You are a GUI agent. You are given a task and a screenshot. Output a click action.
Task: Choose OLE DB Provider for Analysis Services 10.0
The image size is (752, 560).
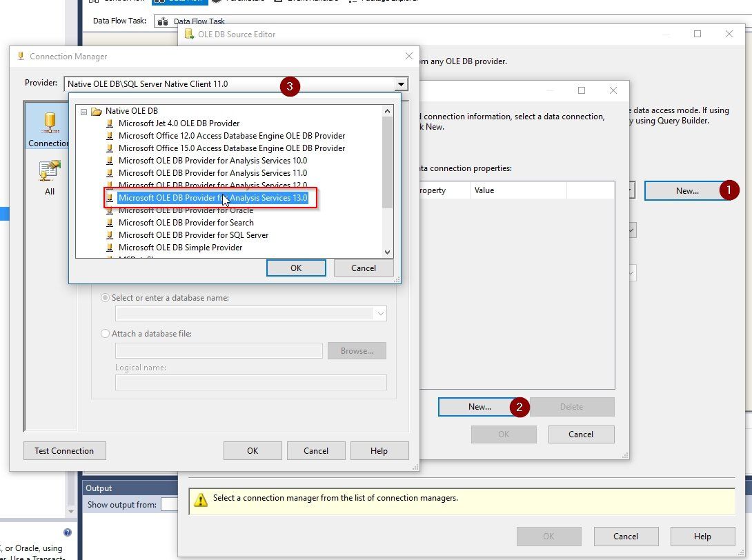tap(213, 161)
